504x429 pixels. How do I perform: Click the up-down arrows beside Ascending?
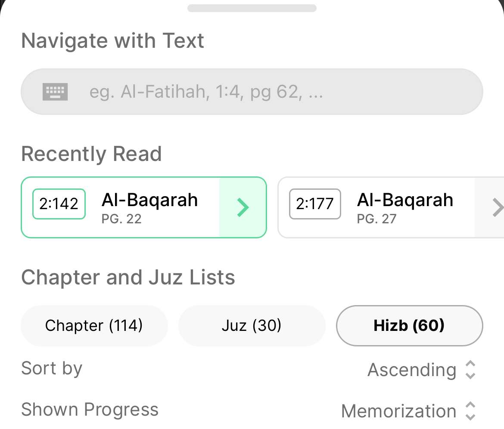470,370
